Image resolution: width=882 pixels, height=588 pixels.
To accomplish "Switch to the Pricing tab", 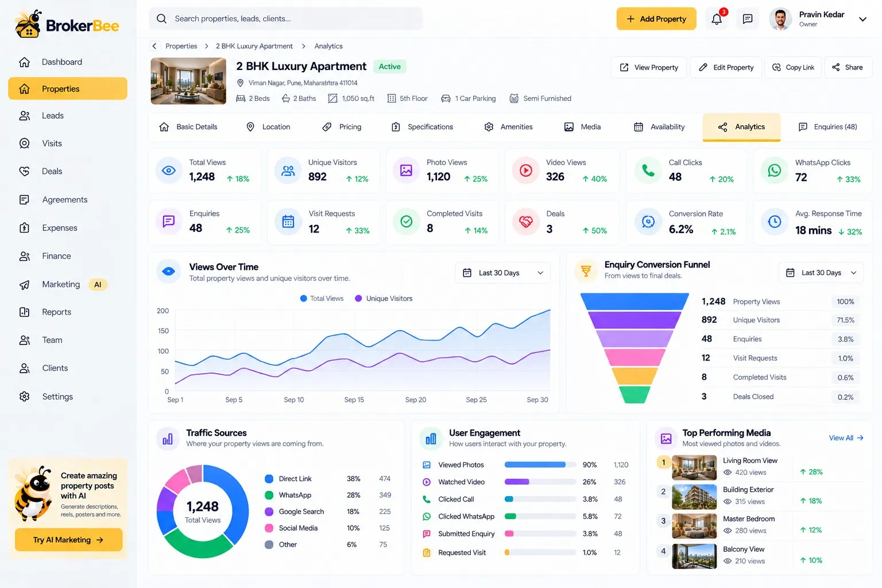I will click(x=342, y=127).
